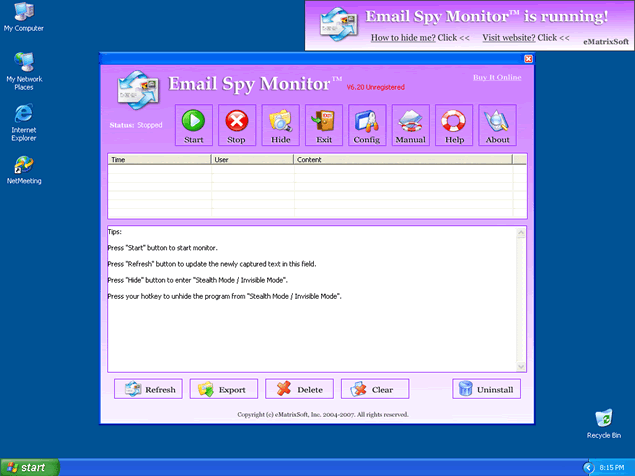The width and height of the screenshot is (635, 476).
Task: Follow the Buy It Online link
Action: click(497, 77)
